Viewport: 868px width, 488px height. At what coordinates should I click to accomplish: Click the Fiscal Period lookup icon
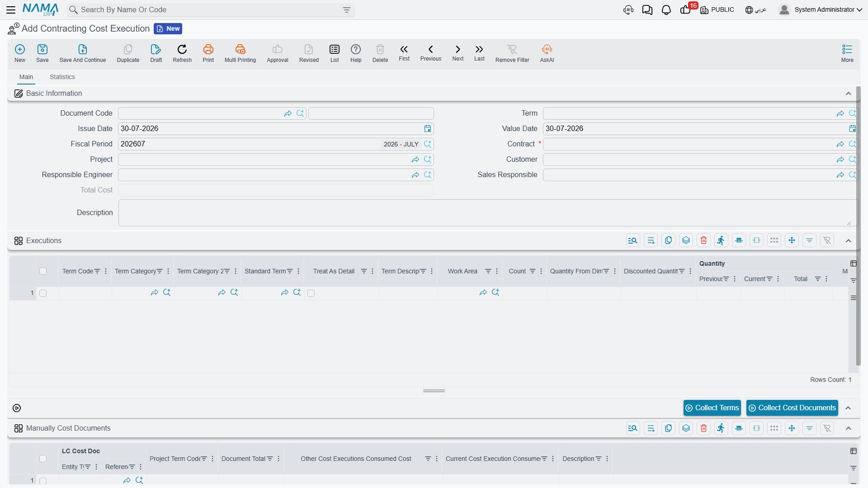coord(428,144)
